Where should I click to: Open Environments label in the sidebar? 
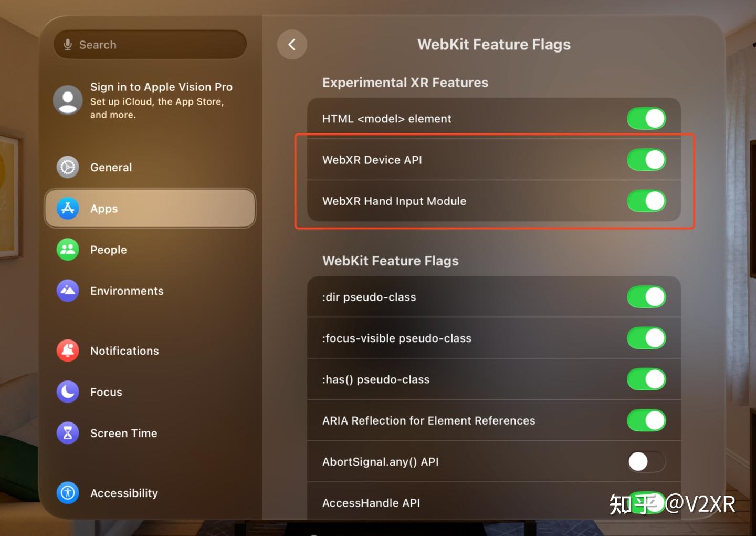click(x=127, y=291)
